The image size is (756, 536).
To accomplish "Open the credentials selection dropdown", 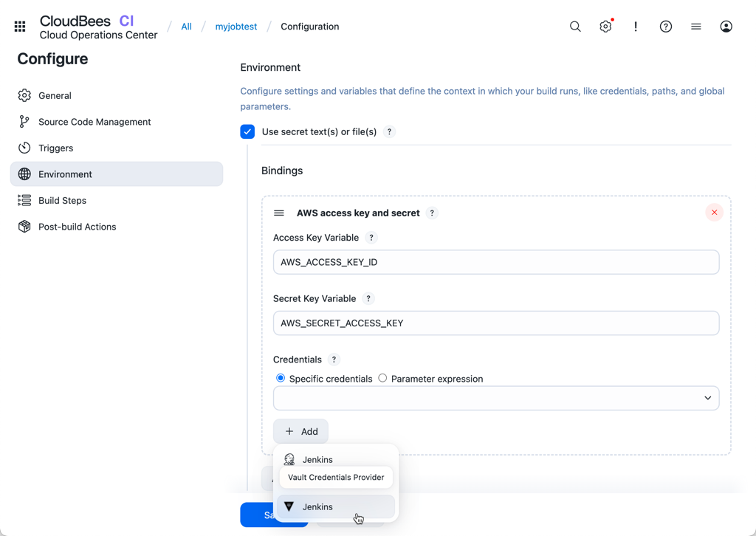I will [x=496, y=398].
